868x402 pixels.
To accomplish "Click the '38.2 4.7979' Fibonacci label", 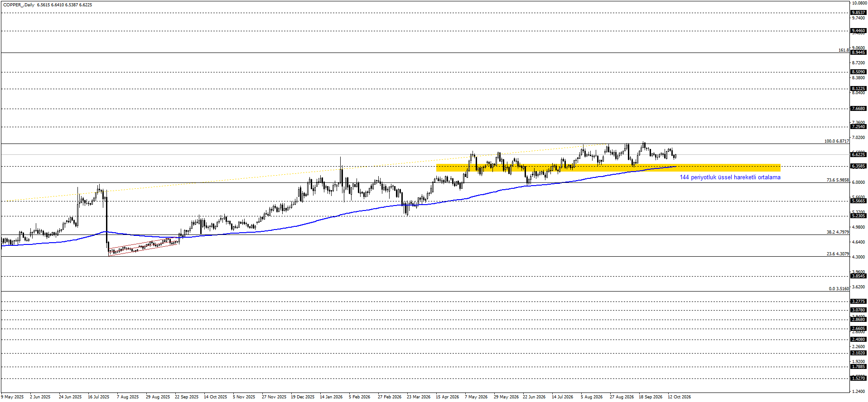I will [838, 232].
